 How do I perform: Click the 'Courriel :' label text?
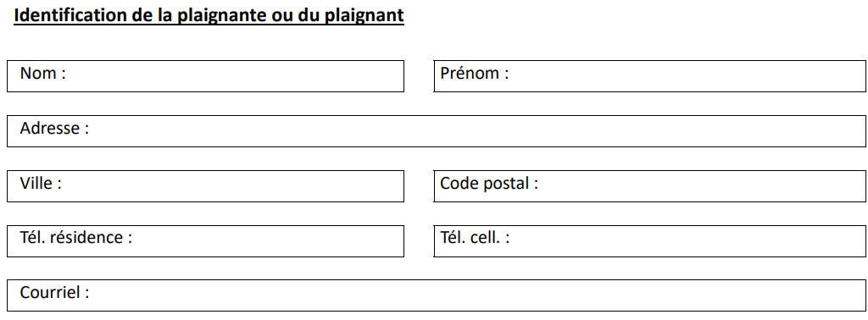54,292
